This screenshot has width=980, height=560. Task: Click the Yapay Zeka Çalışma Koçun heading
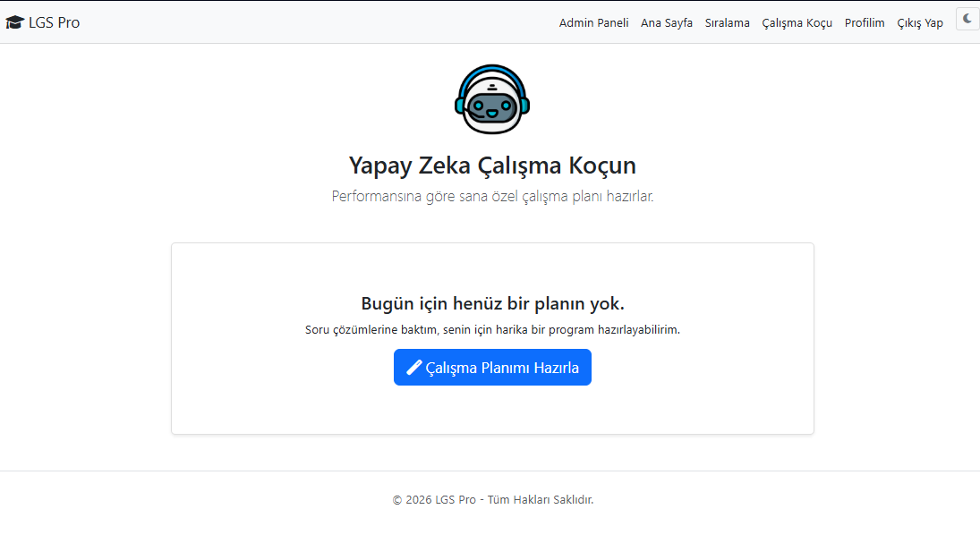[x=492, y=165]
